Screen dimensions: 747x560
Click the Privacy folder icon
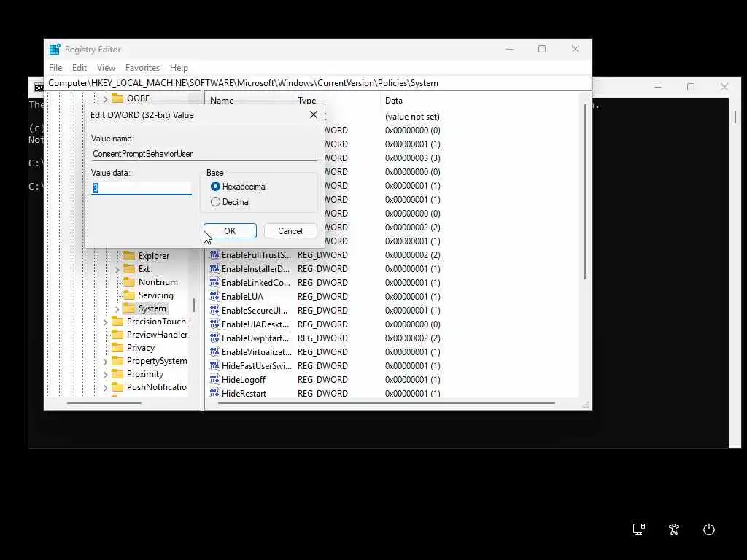pos(117,348)
